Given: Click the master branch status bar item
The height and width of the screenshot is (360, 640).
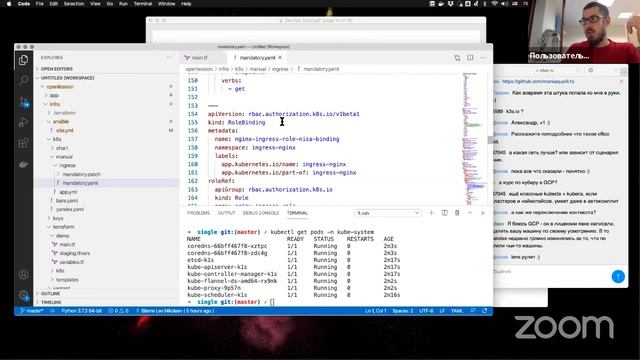Looking at the screenshot, I should (32, 311).
